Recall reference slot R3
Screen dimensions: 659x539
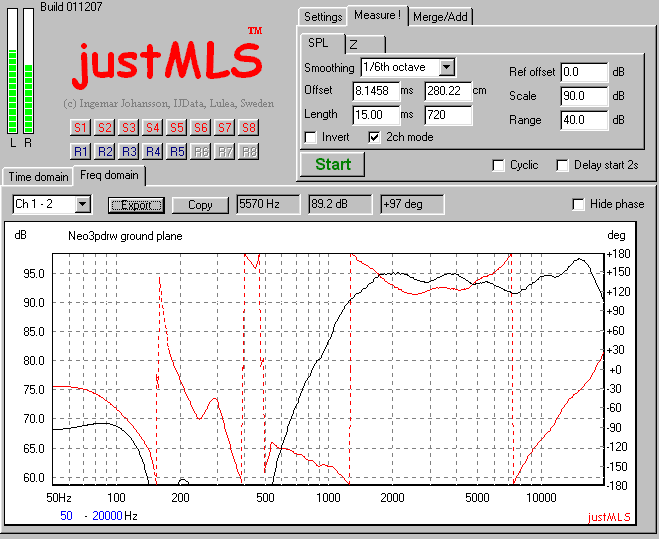pos(129,151)
